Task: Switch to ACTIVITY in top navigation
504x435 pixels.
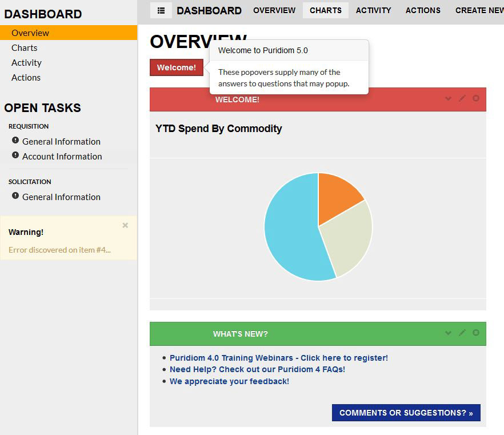Action: [373, 10]
